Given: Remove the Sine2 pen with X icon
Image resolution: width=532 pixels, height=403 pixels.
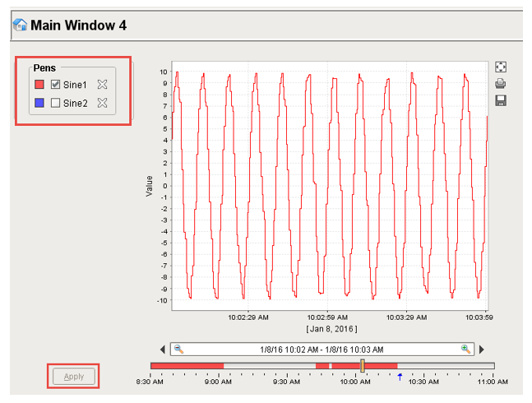Looking at the screenshot, I should click(x=102, y=103).
